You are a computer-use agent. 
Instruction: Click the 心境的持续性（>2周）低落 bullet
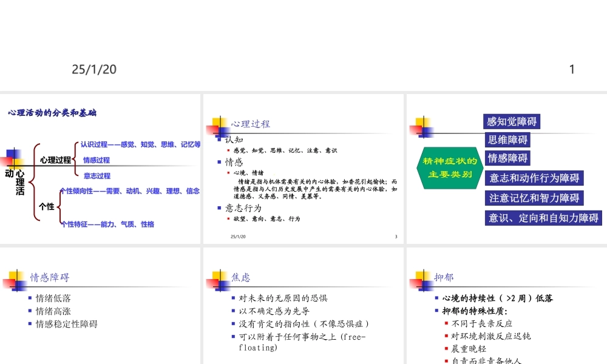click(x=498, y=298)
